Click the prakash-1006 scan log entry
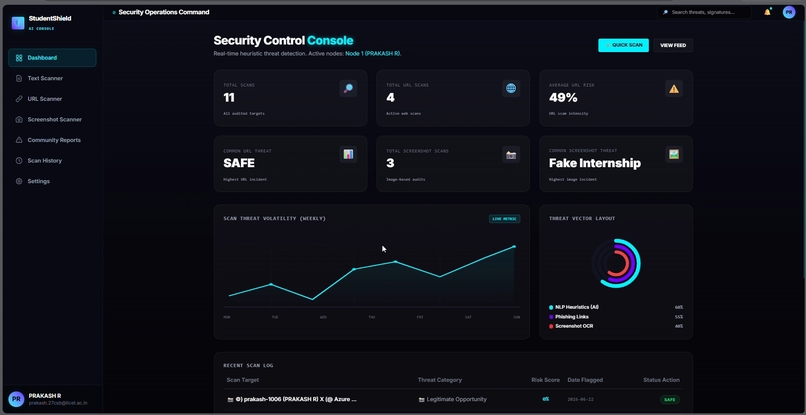Screen dimensions: 806x415 click(292, 399)
